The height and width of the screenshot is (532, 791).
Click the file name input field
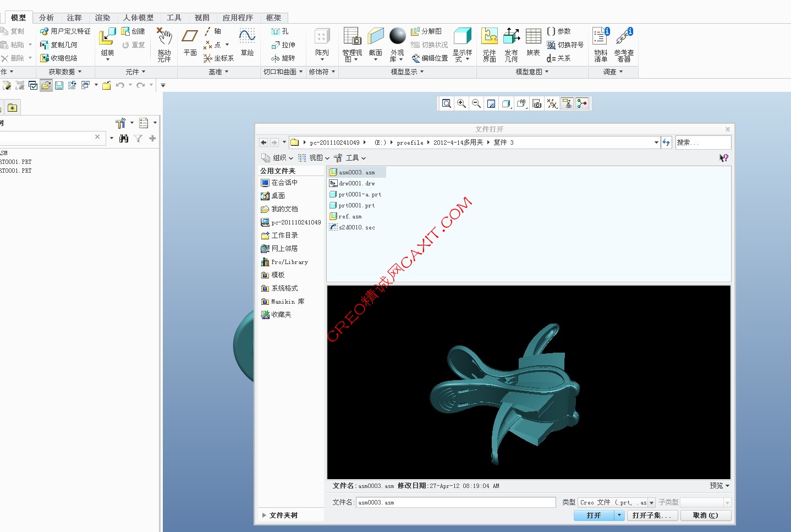click(x=455, y=502)
